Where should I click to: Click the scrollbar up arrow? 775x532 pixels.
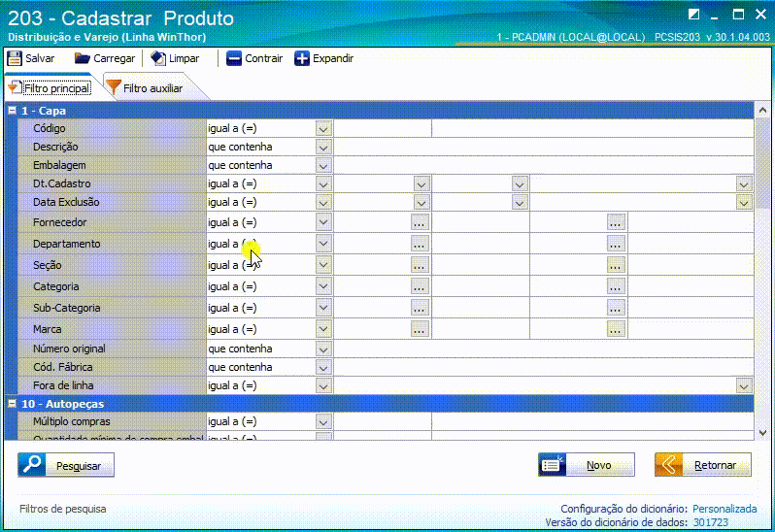(762, 110)
